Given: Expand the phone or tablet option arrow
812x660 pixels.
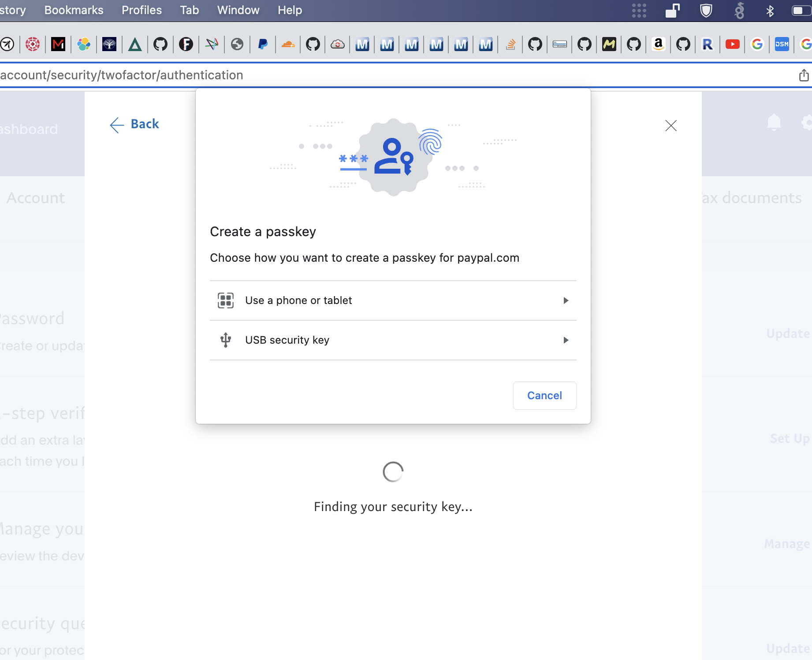Looking at the screenshot, I should coord(566,300).
